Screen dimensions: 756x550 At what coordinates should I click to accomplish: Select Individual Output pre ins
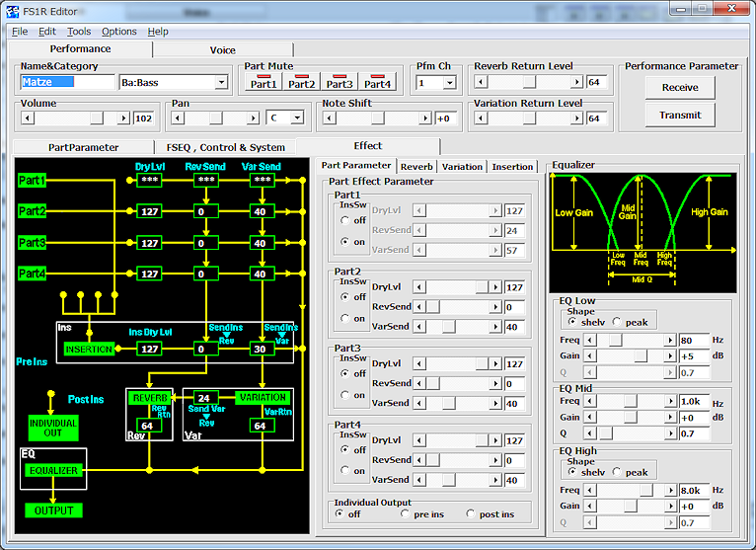tap(406, 514)
